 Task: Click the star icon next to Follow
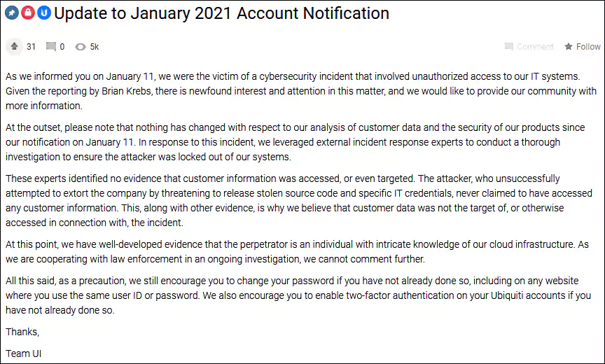pyautogui.click(x=569, y=47)
